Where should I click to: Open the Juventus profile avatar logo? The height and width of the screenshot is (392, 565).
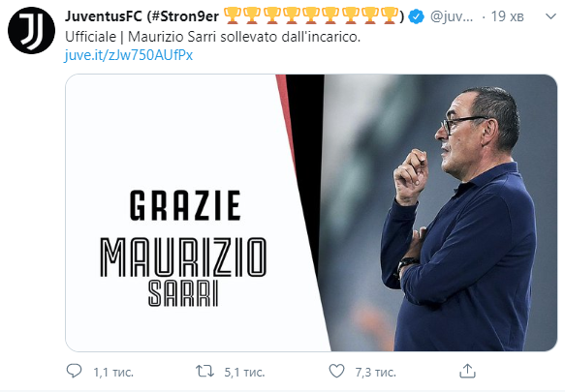31,30
